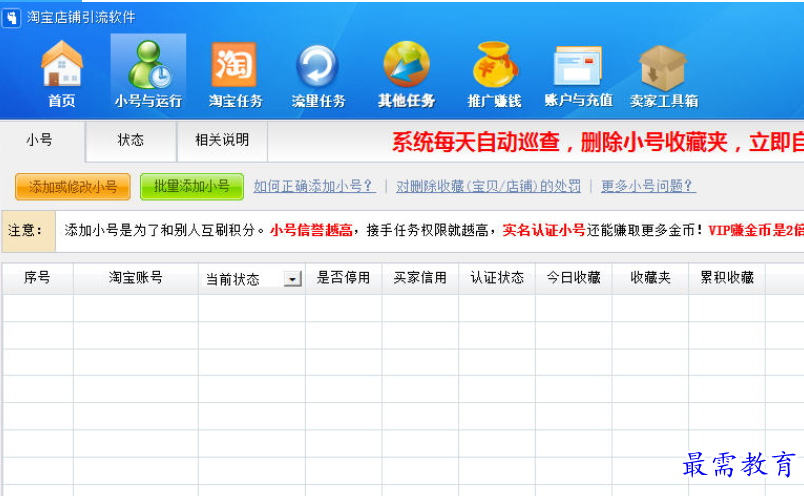The image size is (804, 496).
Task: Click the red 小号信誉越高 text
Action: 311,230
